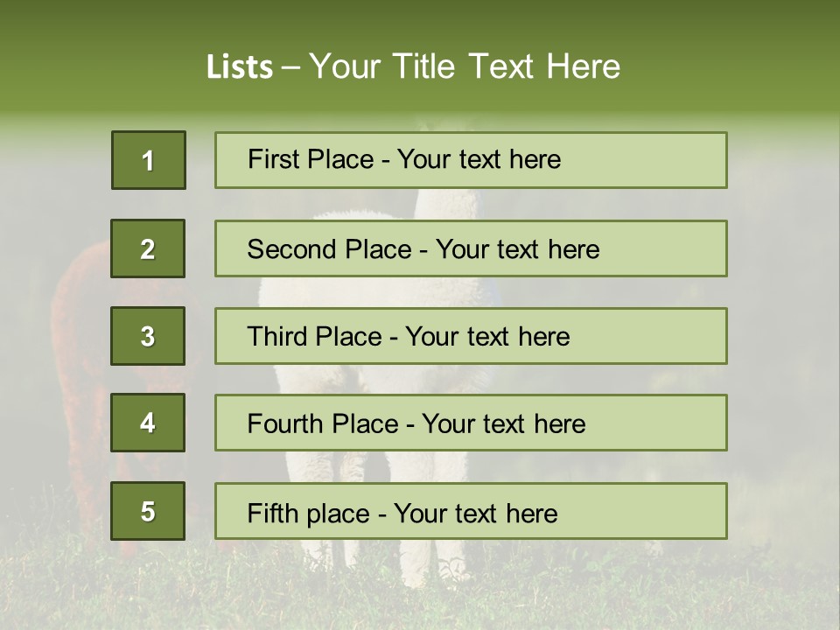Select the Fifth place text bar

point(471,512)
